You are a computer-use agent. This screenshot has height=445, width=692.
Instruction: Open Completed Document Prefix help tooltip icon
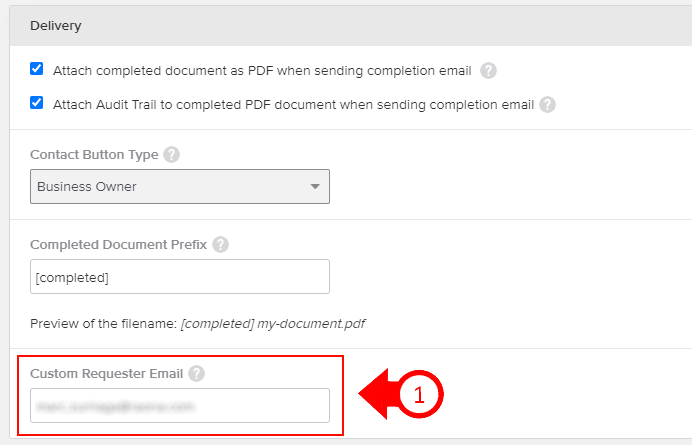pyautogui.click(x=220, y=244)
